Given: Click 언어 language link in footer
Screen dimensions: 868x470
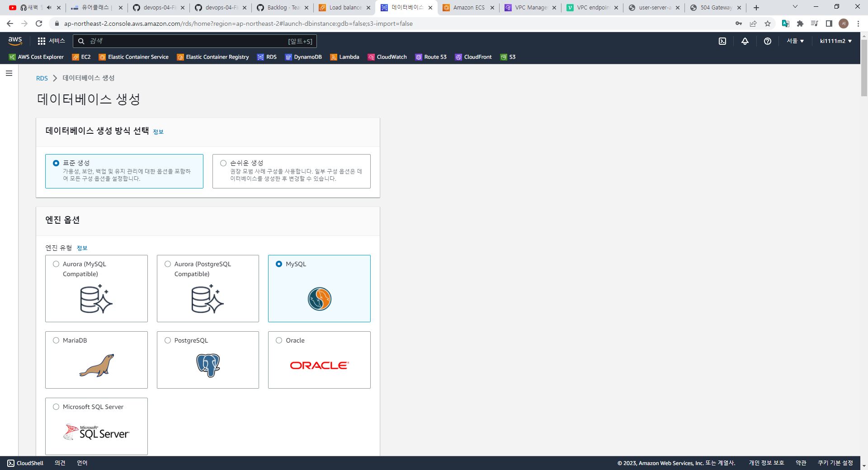Looking at the screenshot, I should pos(82,463).
